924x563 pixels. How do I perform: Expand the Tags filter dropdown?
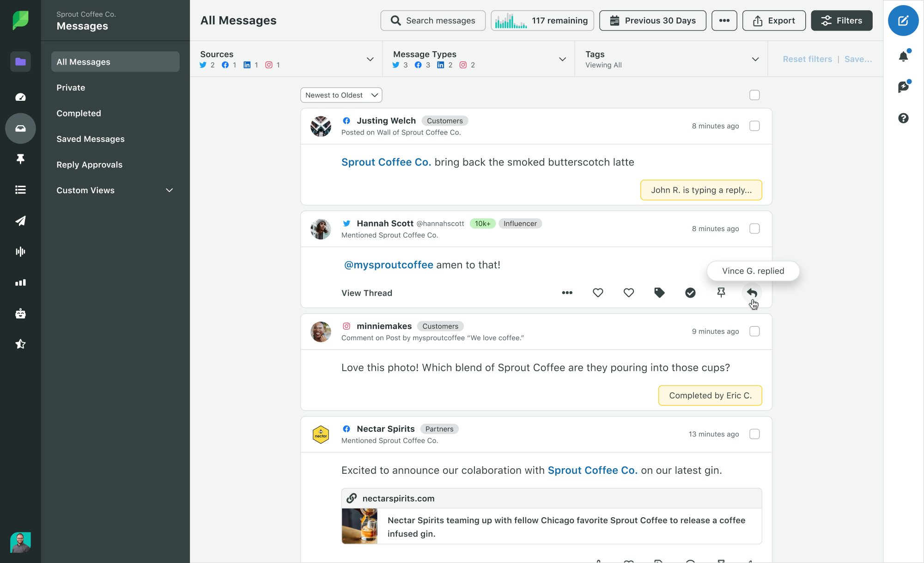tap(758, 59)
